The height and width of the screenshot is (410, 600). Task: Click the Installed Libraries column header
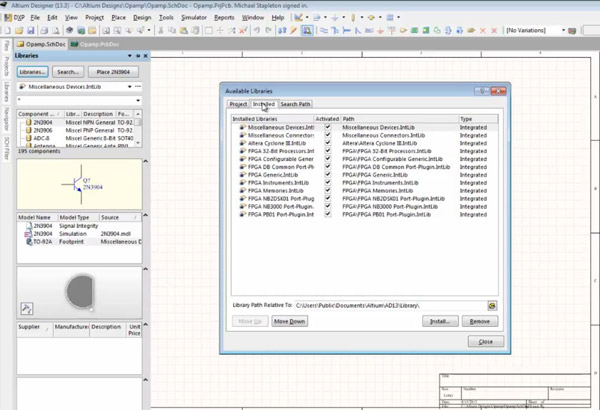point(272,119)
